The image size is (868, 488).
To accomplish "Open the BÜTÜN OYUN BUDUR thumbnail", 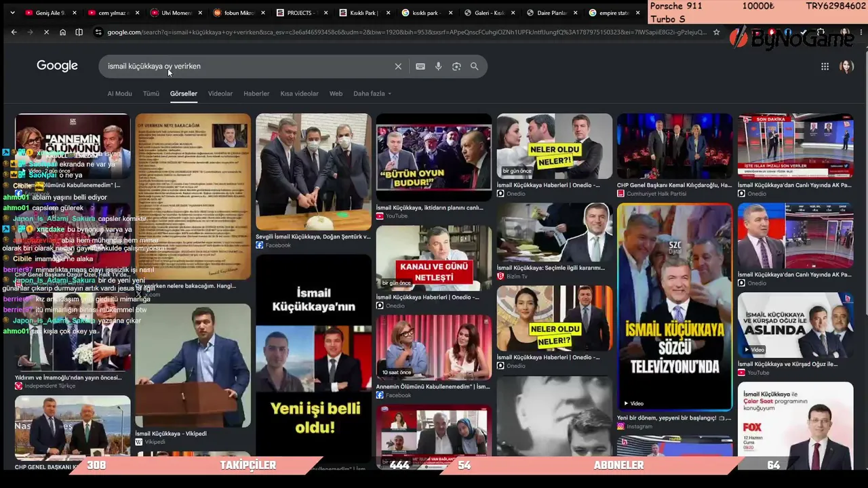I will pyautogui.click(x=434, y=157).
